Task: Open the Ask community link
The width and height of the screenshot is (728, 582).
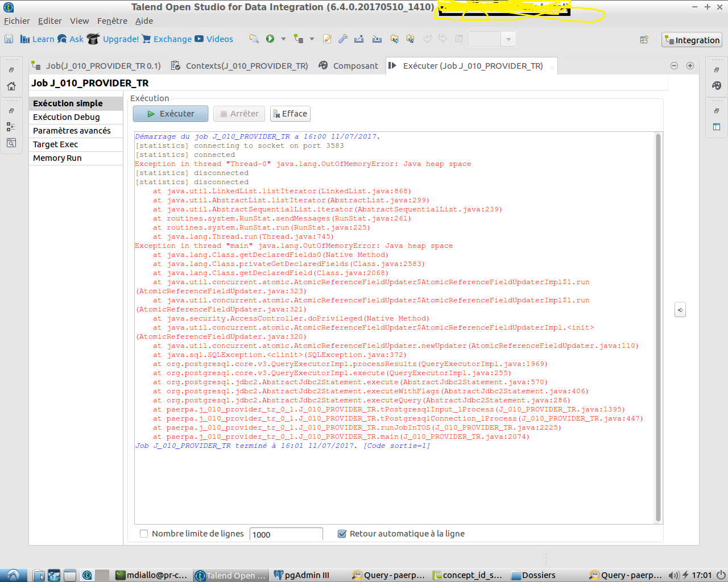Action: click(x=71, y=39)
